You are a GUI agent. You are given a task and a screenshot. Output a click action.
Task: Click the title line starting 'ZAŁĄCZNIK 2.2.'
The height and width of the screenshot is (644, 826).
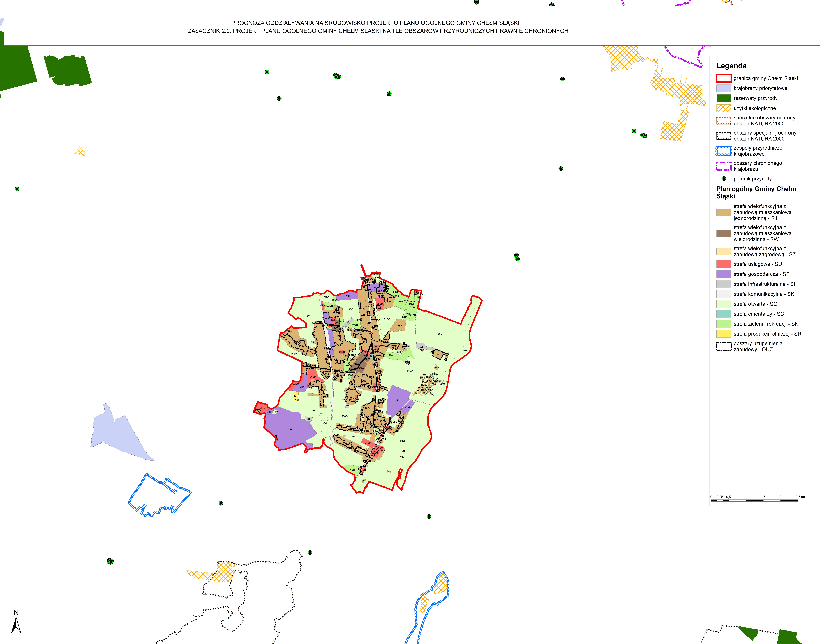(378, 31)
